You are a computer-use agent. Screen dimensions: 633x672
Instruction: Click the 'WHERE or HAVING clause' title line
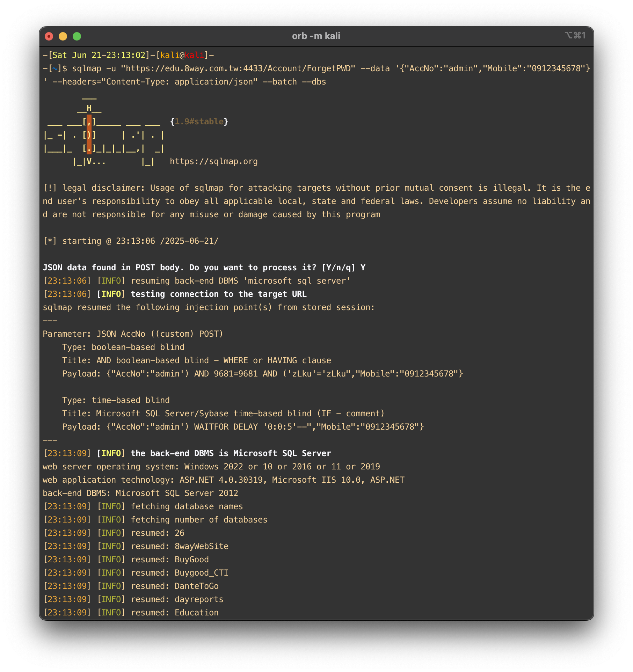pyautogui.click(x=197, y=360)
